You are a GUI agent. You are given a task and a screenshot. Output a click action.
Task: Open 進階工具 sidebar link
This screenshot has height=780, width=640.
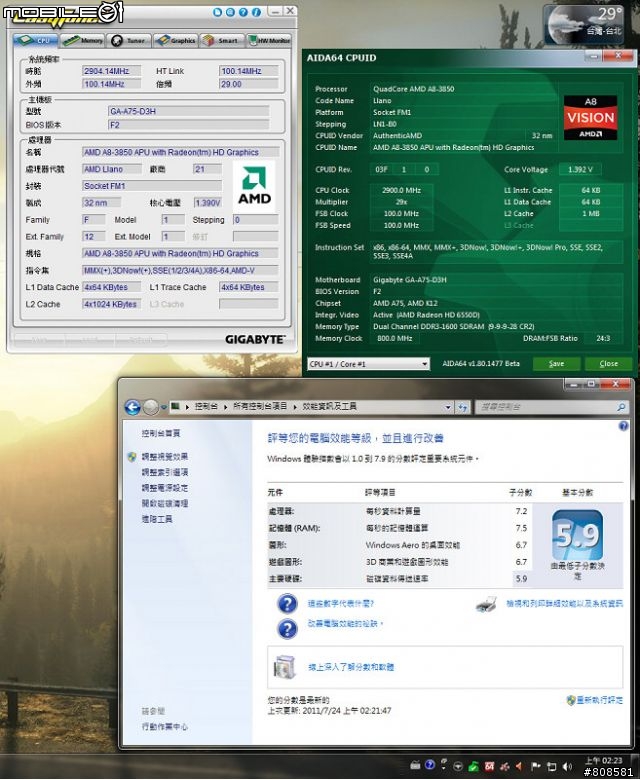point(157,519)
